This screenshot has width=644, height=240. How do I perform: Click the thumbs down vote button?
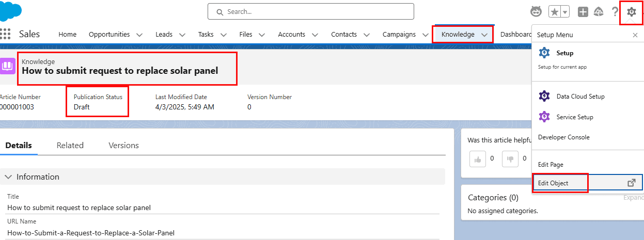[x=510, y=158]
